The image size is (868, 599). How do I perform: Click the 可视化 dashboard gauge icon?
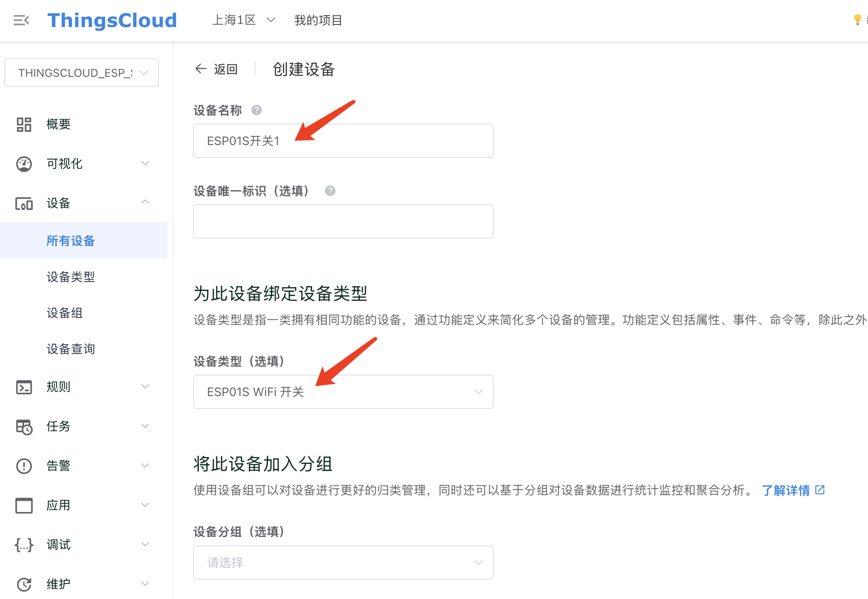point(24,164)
